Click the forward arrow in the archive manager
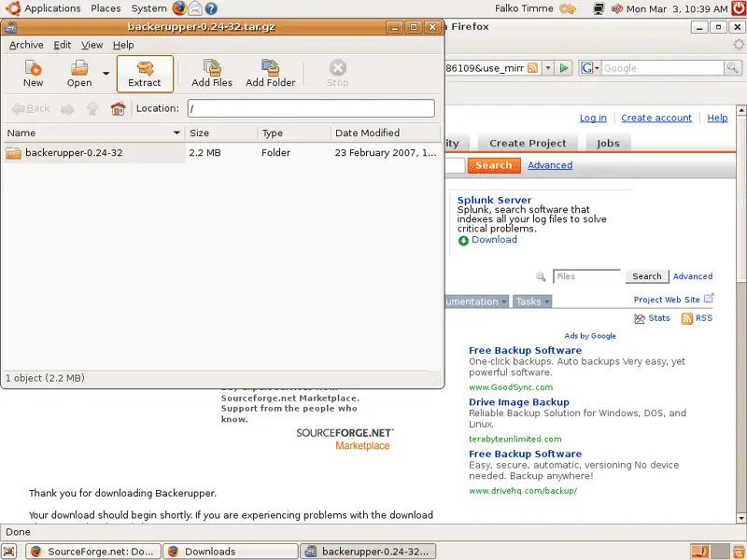The width and height of the screenshot is (747, 560). click(67, 109)
